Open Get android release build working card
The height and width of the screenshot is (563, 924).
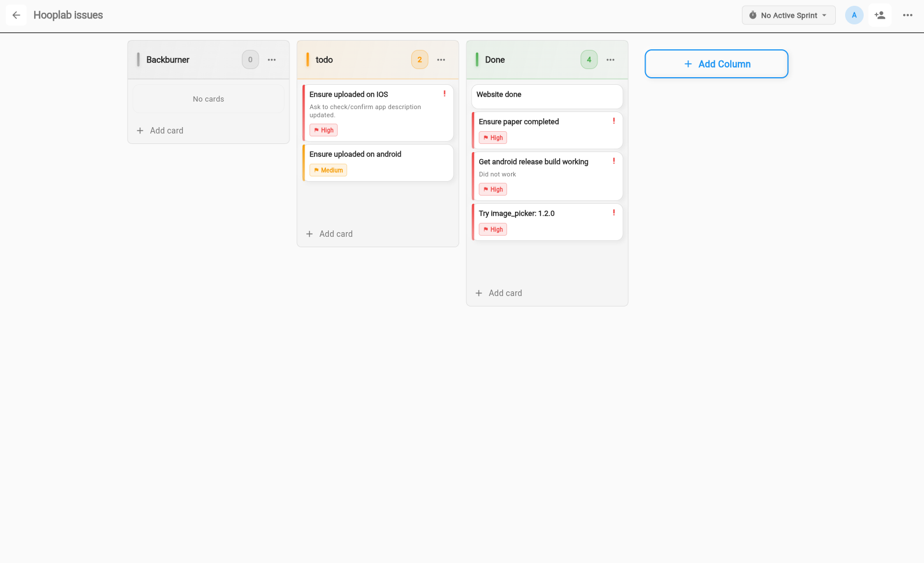click(x=547, y=176)
